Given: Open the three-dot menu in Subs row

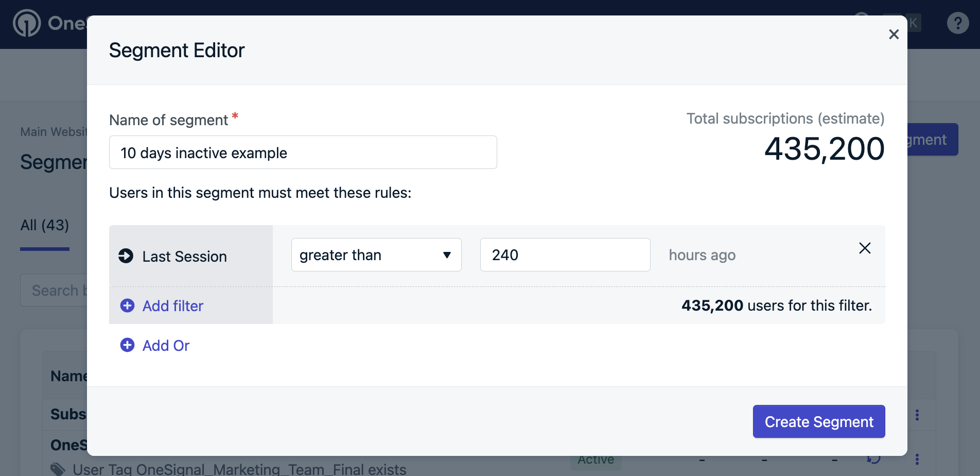Looking at the screenshot, I should point(917,415).
